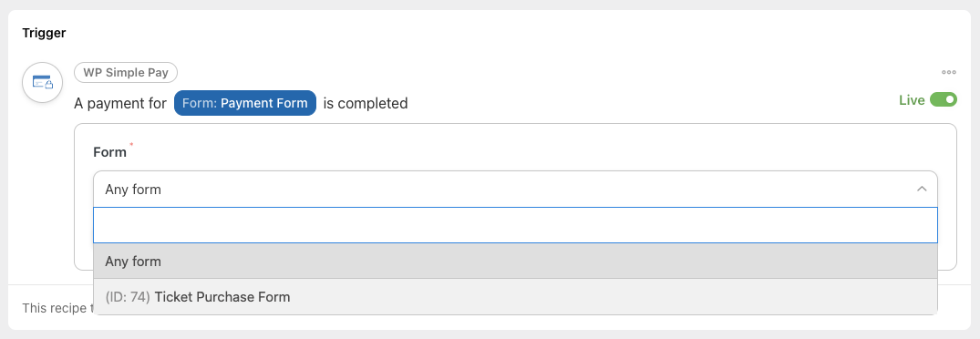Toggle the Live switch off
Image resolution: width=980 pixels, height=339 pixels.
(944, 100)
